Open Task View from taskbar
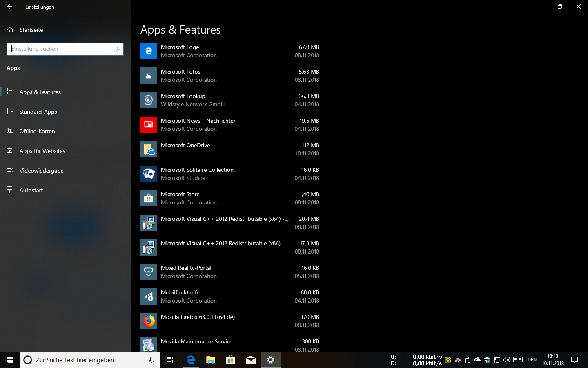 coord(170,360)
